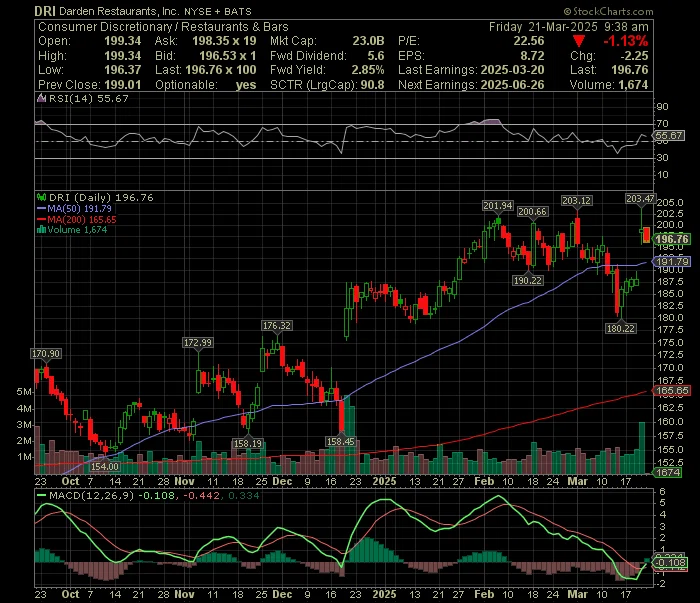Image resolution: width=700 pixels, height=603 pixels.
Task: Click the Consumer Discretionary / Restaurants & Bars sector line
Action: tap(163, 27)
